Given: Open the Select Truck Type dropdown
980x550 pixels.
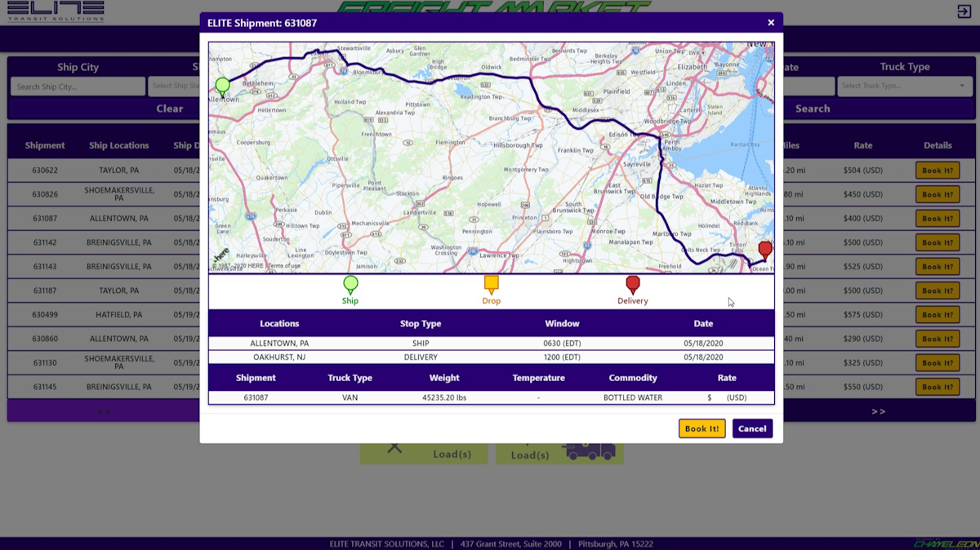Looking at the screenshot, I should 904,85.
